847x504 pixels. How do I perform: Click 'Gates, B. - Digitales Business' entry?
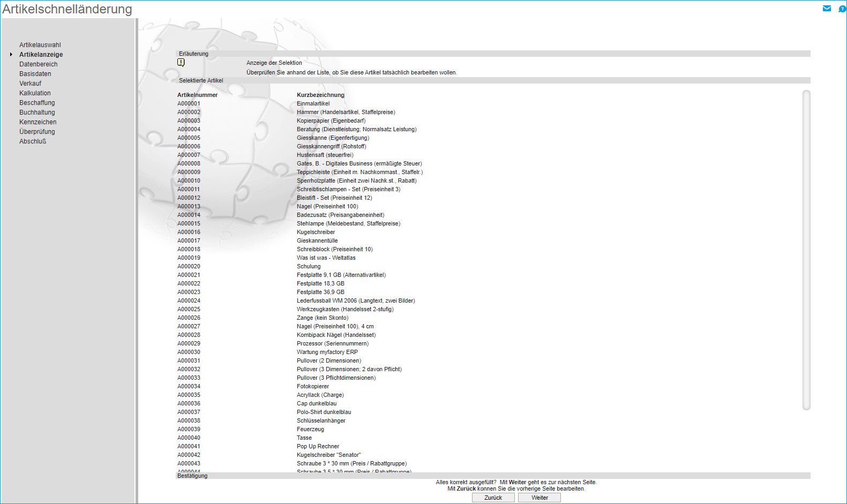[x=359, y=163]
